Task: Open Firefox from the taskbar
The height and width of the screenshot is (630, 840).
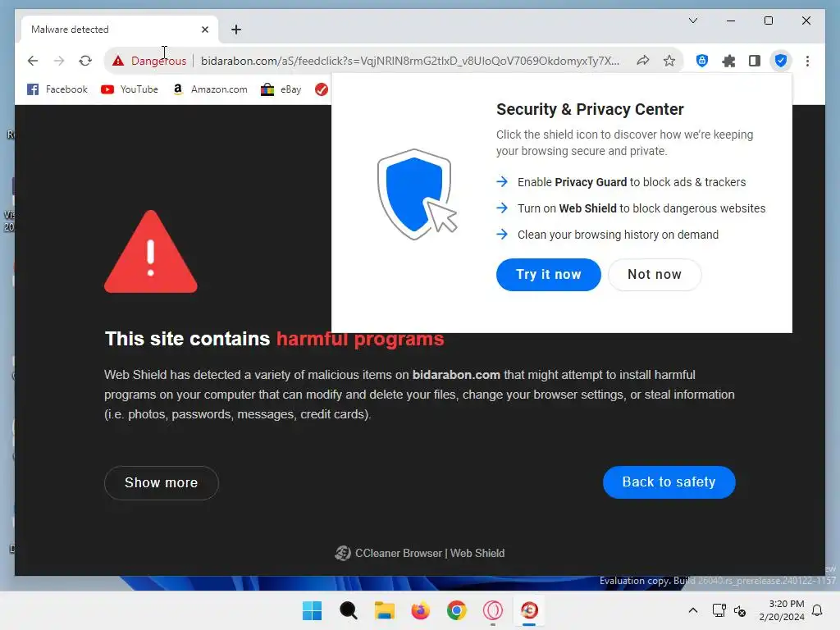Action: 421,610
